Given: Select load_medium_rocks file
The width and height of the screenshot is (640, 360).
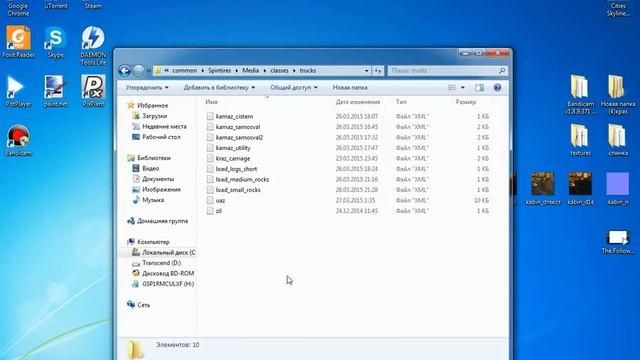Looking at the screenshot, I should click(x=242, y=180).
